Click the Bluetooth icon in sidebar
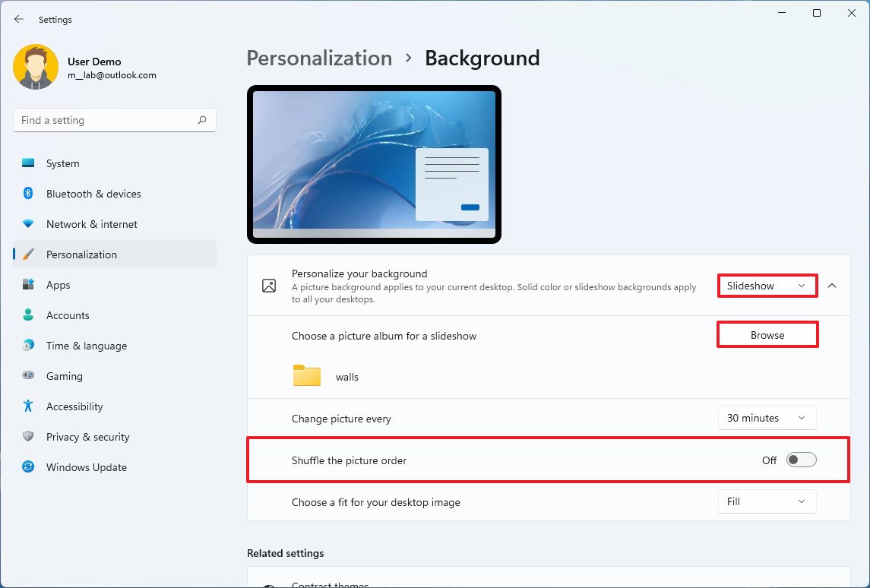 28,194
